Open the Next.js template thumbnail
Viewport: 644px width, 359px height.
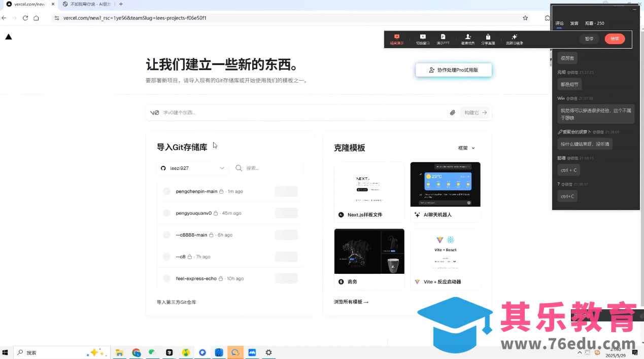[x=369, y=185]
